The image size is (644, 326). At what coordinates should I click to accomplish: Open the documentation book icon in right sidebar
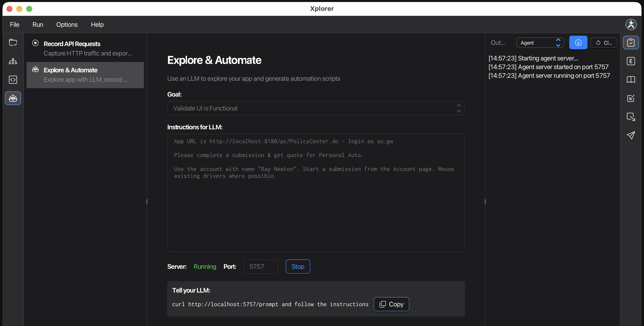pos(631,80)
